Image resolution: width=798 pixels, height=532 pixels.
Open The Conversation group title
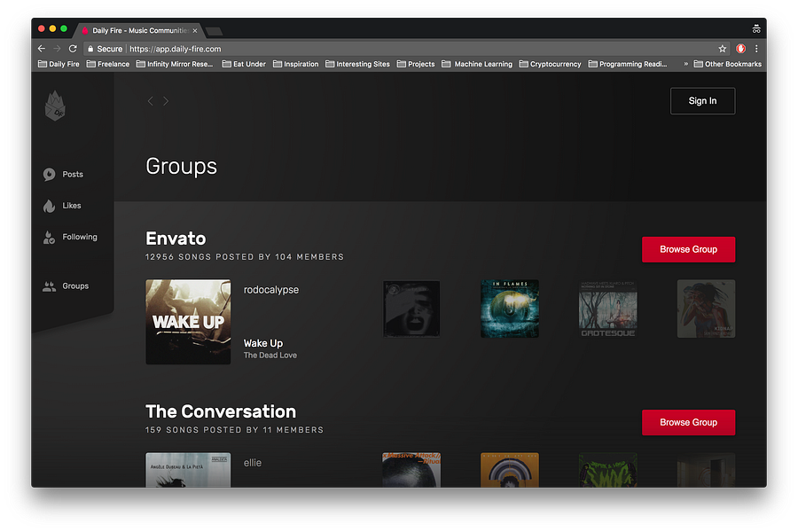pos(221,411)
